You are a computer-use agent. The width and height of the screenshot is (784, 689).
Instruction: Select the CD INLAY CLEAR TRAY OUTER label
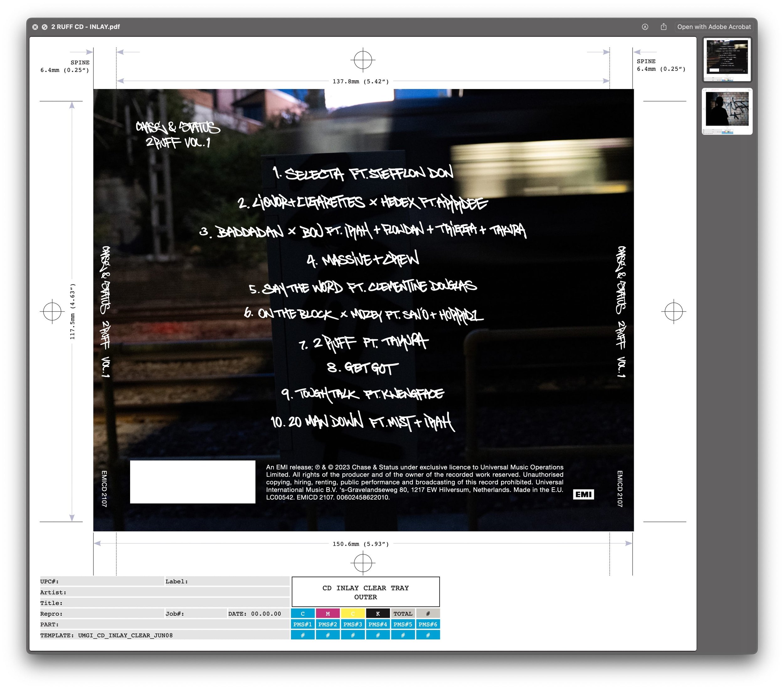point(366,592)
